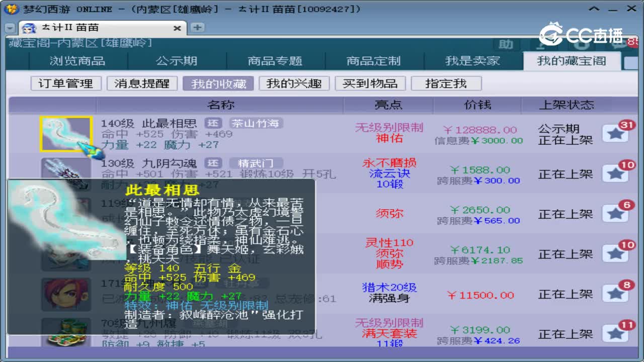
Task: Click the 公示期 正在上架 status
Action: coord(566,135)
